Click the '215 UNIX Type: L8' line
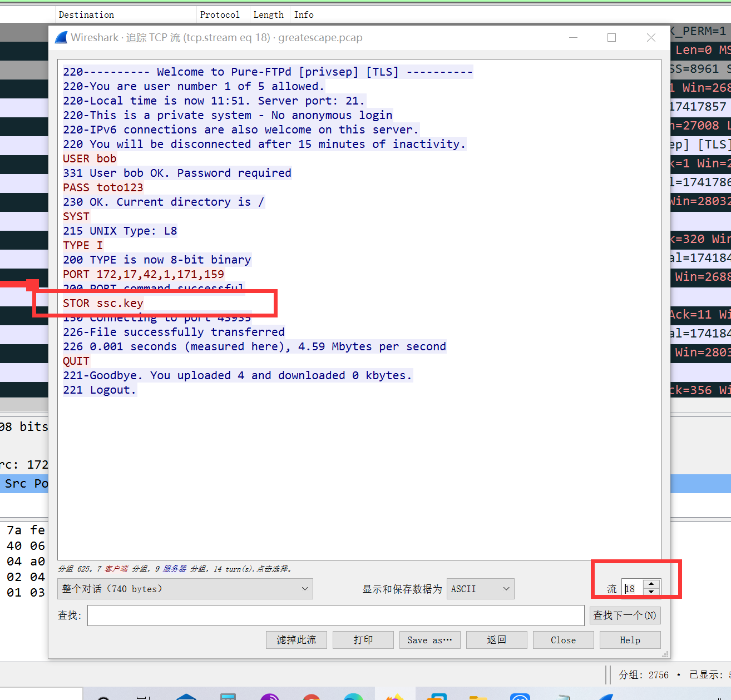This screenshot has width=731, height=700. (120, 231)
